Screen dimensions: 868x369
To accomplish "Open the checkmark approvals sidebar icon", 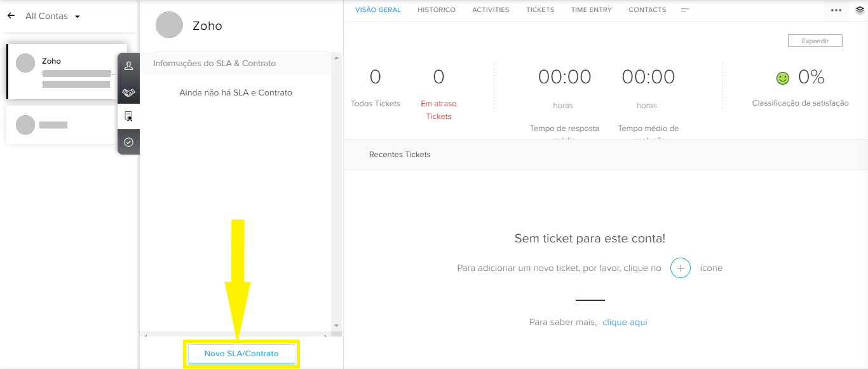I will pyautogui.click(x=128, y=143).
